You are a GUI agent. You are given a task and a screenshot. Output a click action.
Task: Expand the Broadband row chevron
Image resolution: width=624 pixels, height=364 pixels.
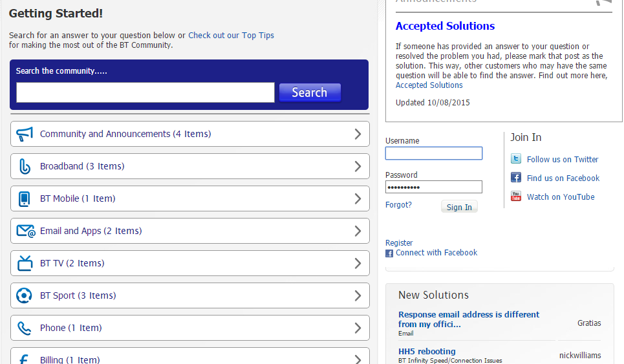click(x=358, y=166)
